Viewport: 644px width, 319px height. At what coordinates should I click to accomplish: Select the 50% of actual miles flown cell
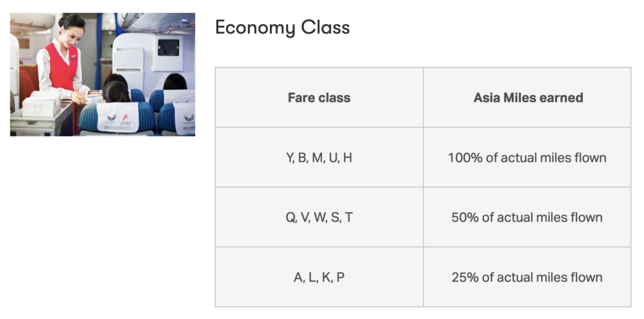527,217
